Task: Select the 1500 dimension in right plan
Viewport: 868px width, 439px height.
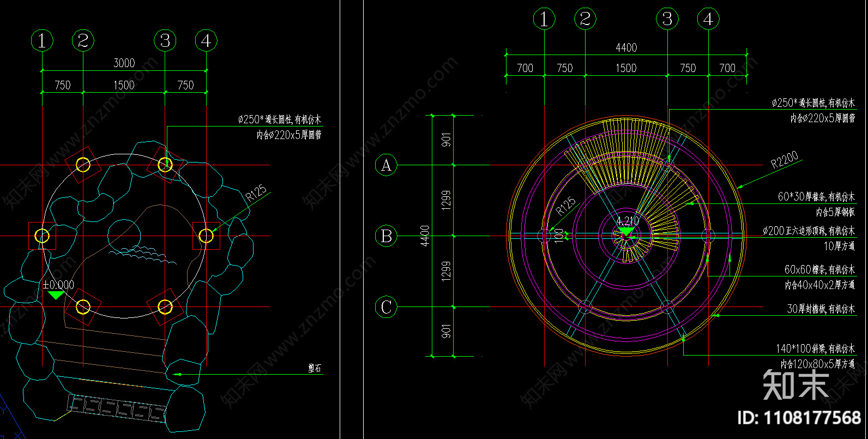Action: (626, 68)
